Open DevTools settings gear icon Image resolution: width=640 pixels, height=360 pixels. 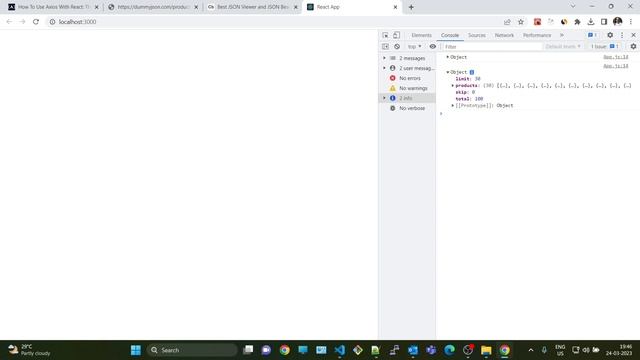click(610, 35)
